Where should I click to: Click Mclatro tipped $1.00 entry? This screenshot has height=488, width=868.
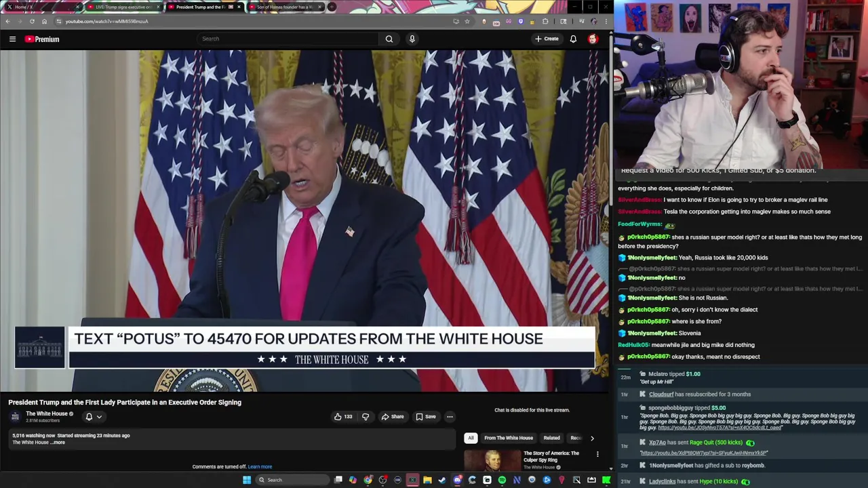(x=674, y=374)
